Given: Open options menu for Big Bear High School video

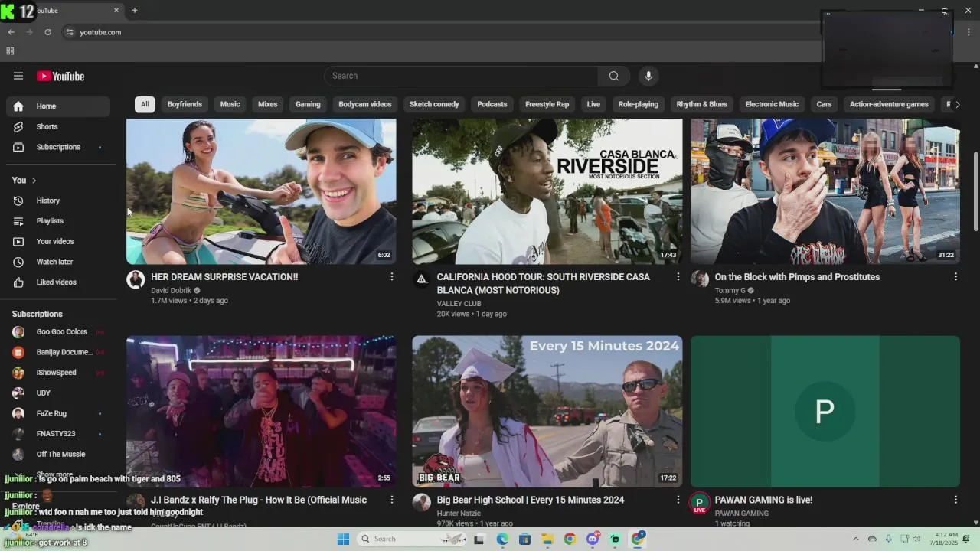Looking at the screenshot, I should pyautogui.click(x=678, y=500).
